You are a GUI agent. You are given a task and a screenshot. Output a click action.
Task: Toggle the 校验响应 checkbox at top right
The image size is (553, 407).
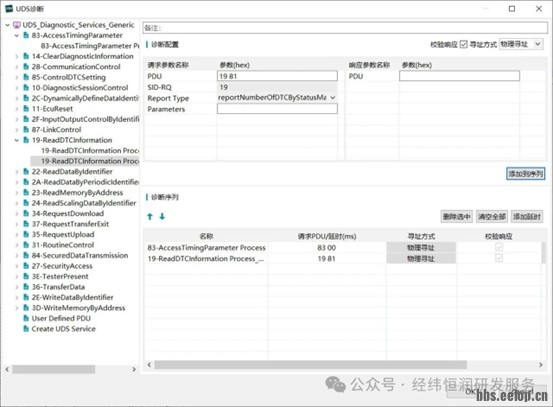tap(463, 44)
